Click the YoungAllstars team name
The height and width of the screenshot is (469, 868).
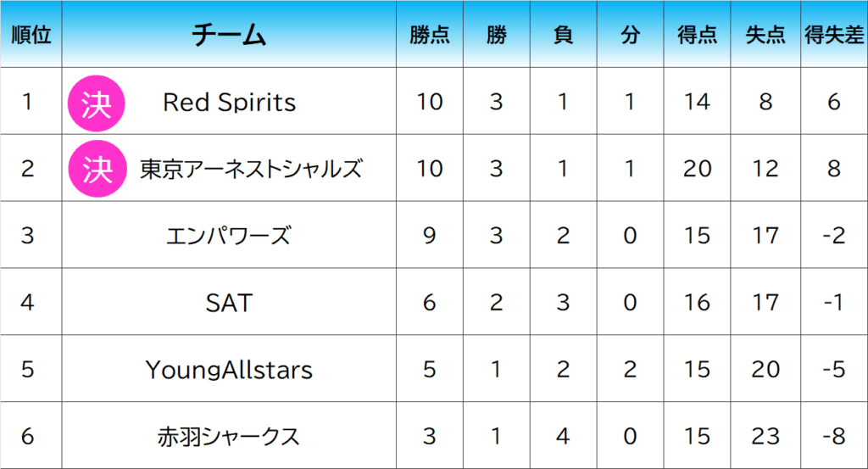pyautogui.click(x=229, y=370)
